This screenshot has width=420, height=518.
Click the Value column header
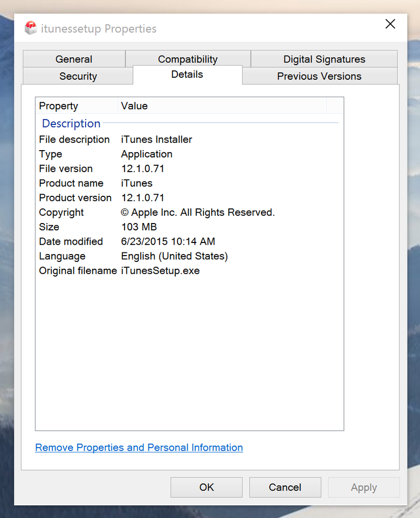click(x=222, y=105)
